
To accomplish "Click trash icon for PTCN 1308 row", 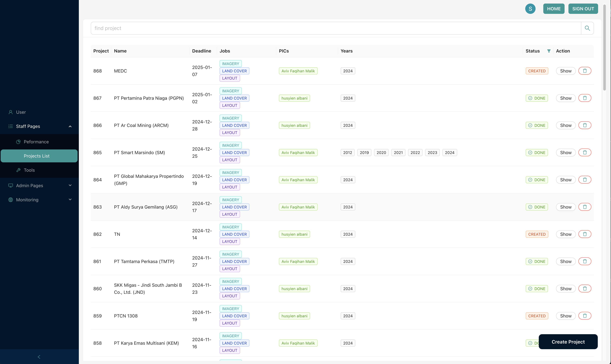I will (x=585, y=316).
